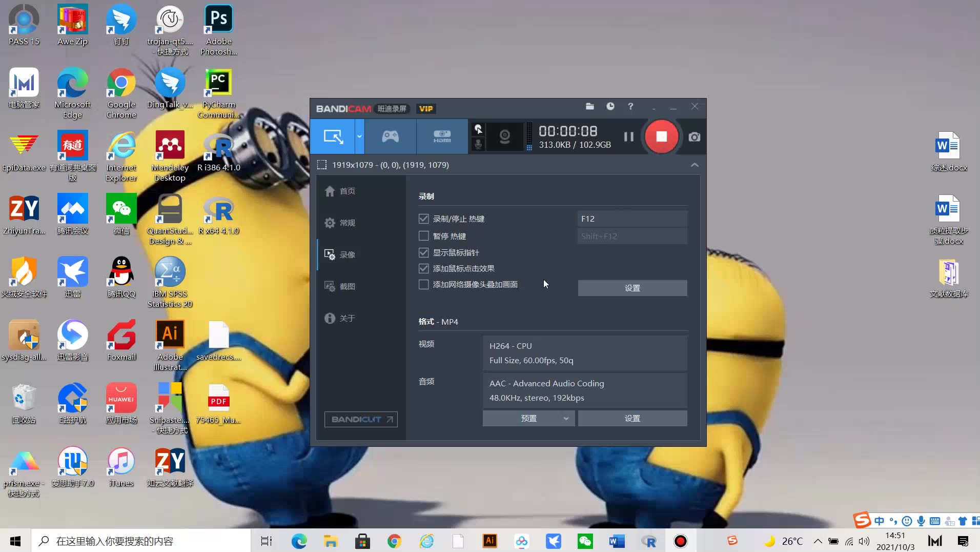Screen dimensions: 980x552
Task: Open Windows Start menu
Action: (x=15, y=541)
